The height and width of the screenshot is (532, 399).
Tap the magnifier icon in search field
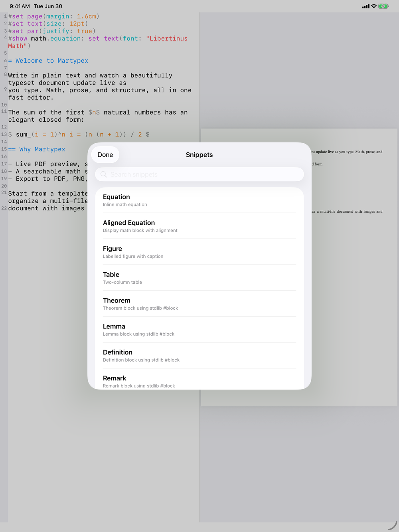click(x=104, y=174)
